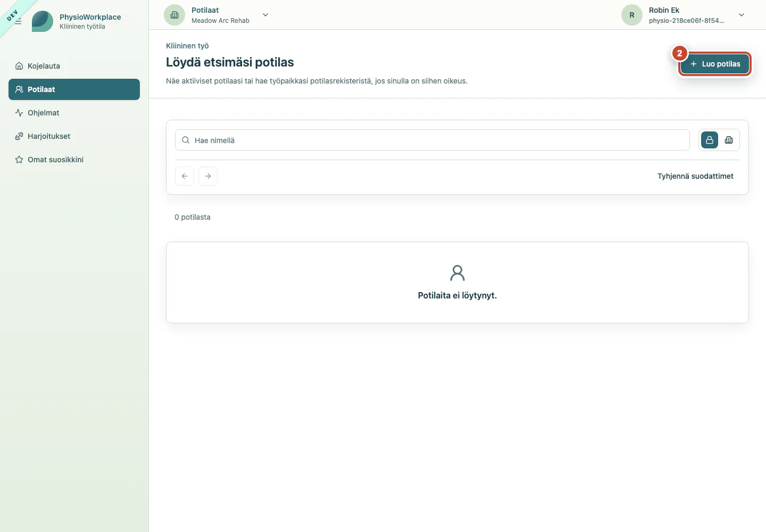766x532 pixels.
Task: Expand the Meadow Arc Rehab workplace chevron
Action: click(x=265, y=15)
